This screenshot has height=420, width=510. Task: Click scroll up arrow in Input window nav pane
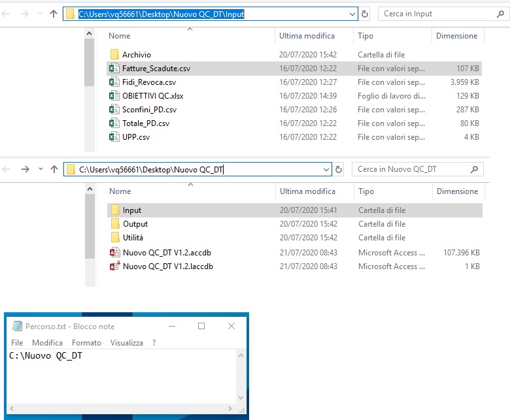[89, 33]
